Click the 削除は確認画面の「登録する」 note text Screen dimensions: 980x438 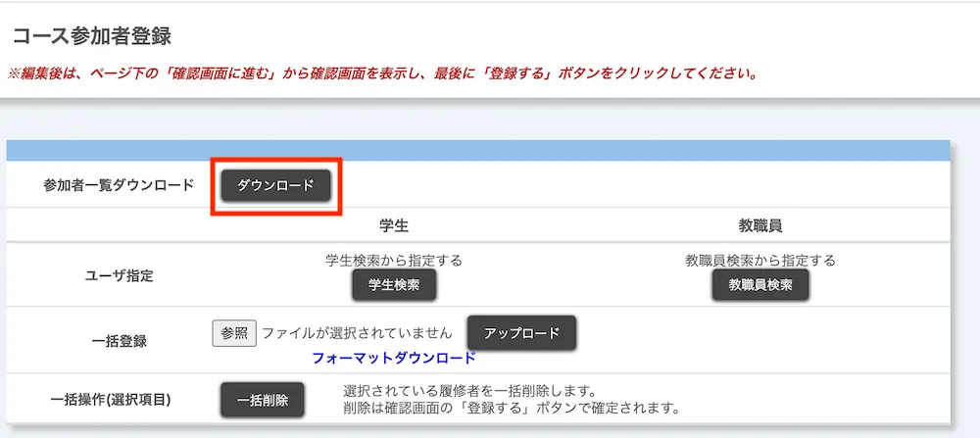[511, 408]
